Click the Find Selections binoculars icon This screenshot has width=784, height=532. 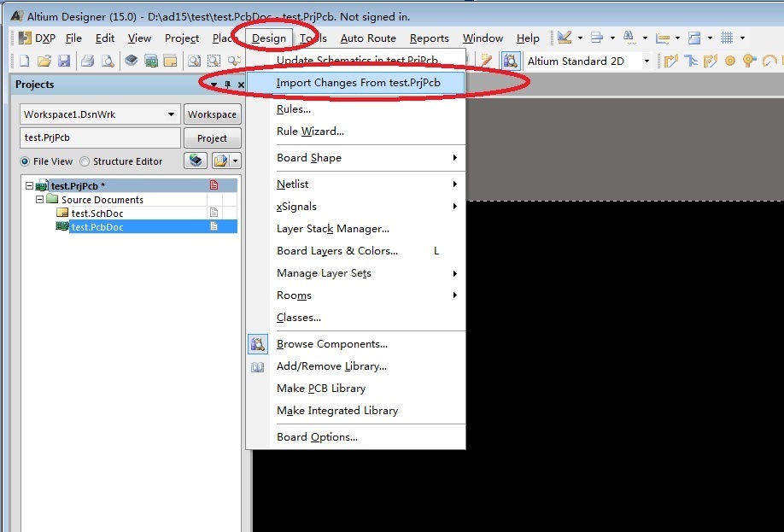coord(629,38)
